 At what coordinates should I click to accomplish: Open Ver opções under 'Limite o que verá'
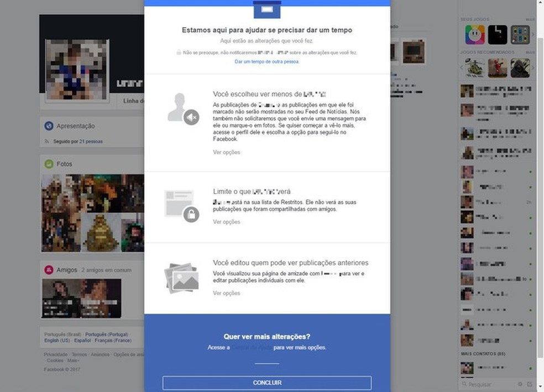click(x=226, y=222)
